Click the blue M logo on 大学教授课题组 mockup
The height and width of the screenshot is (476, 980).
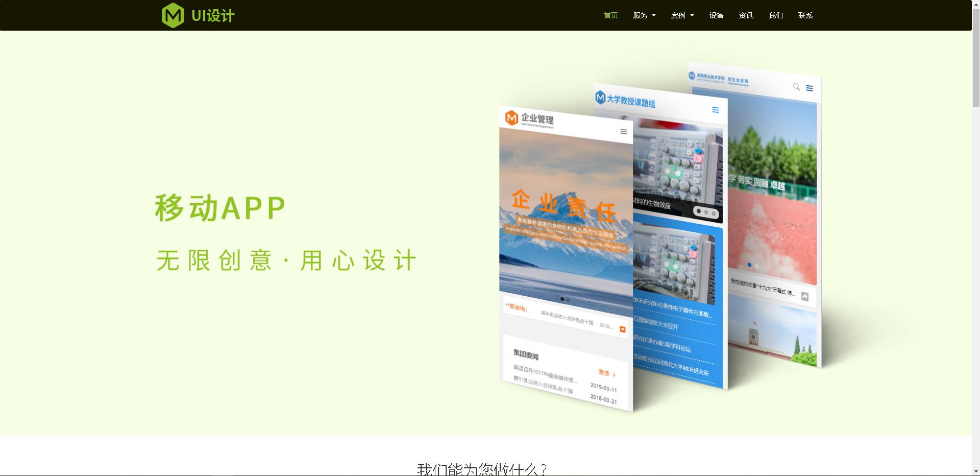(x=600, y=97)
